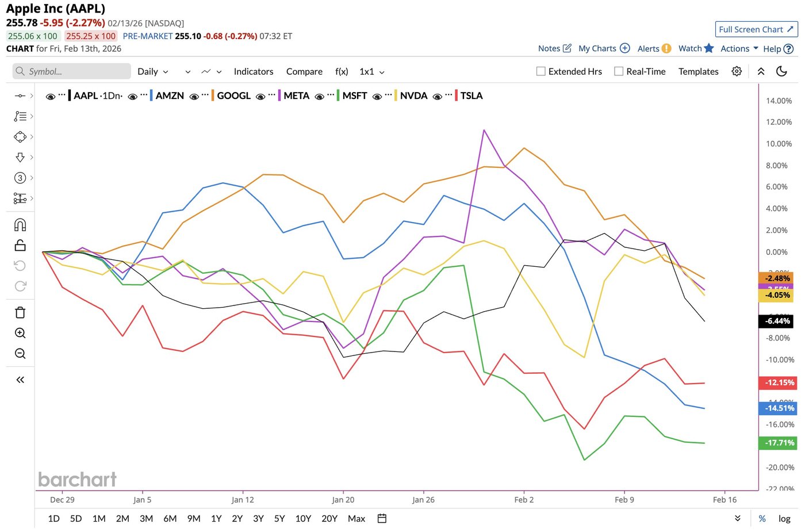
Task: Open chart settings gear icon
Action: [x=737, y=71]
